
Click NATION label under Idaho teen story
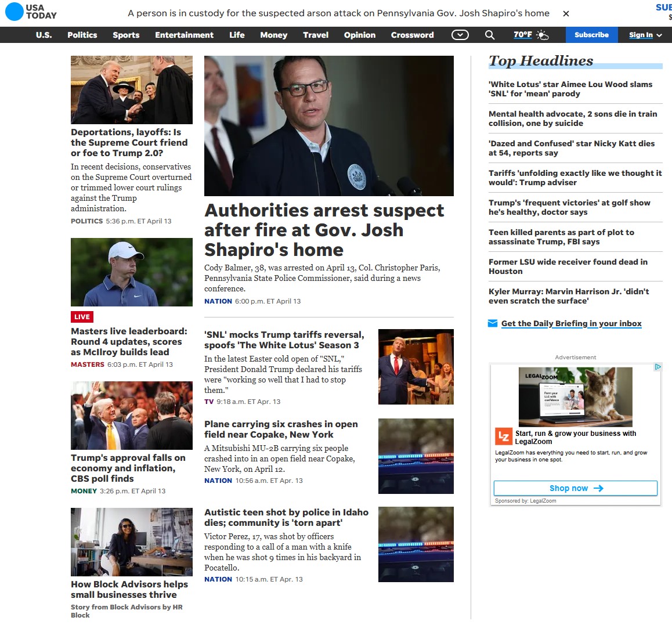(218, 579)
